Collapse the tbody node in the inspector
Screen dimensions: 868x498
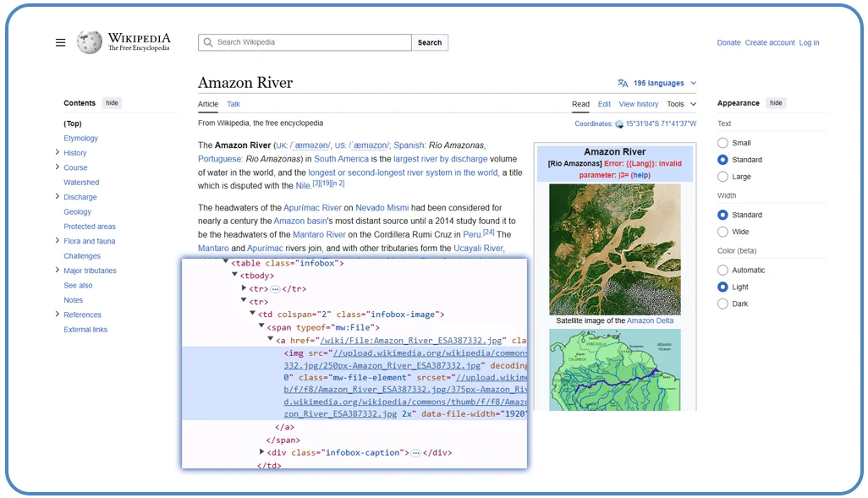pos(233,274)
